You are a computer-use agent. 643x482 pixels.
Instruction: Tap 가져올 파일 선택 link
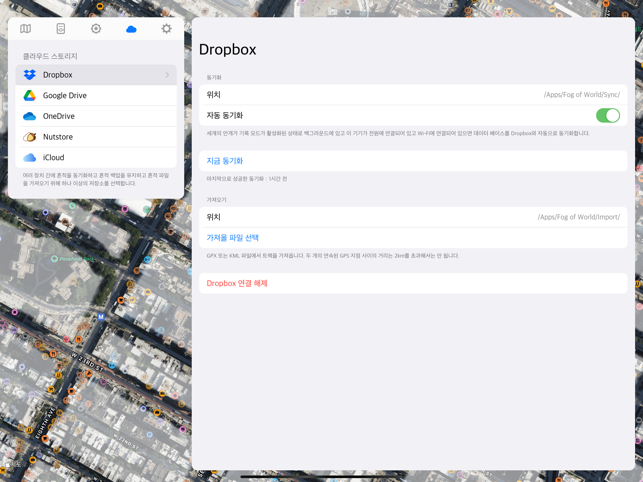(x=233, y=238)
